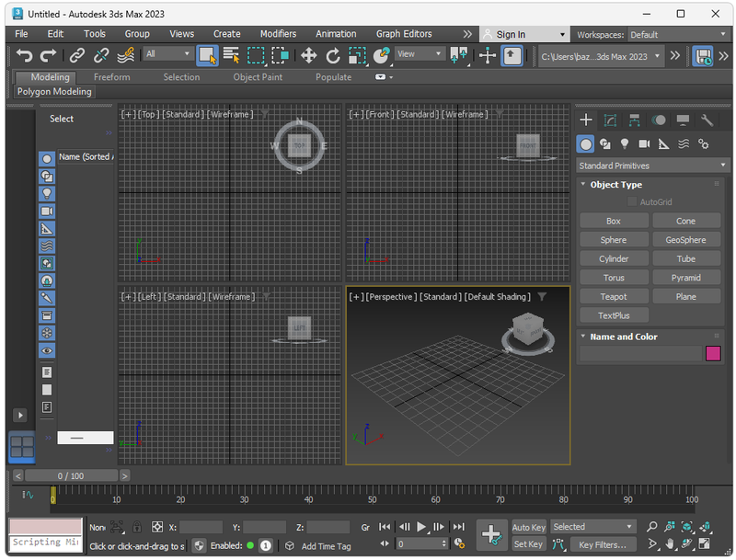
Task: Click the Undo arrow in the main toolbar
Action: pyautogui.click(x=24, y=56)
